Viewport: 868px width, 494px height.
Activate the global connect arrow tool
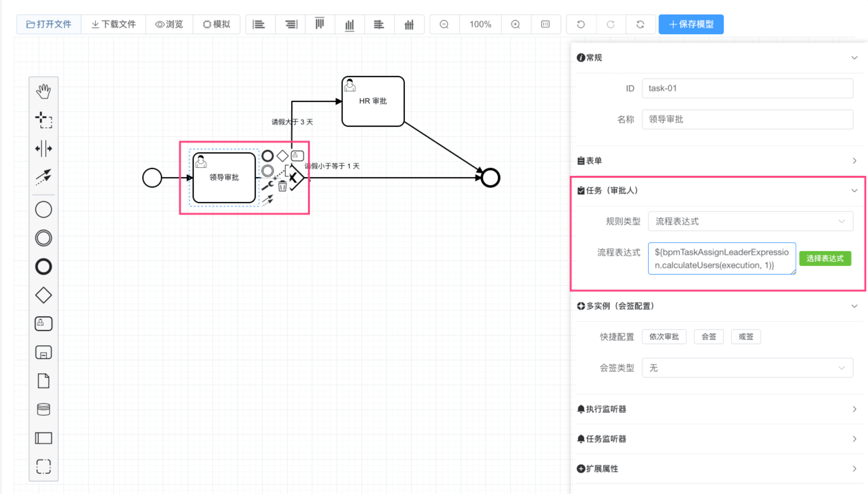point(43,177)
